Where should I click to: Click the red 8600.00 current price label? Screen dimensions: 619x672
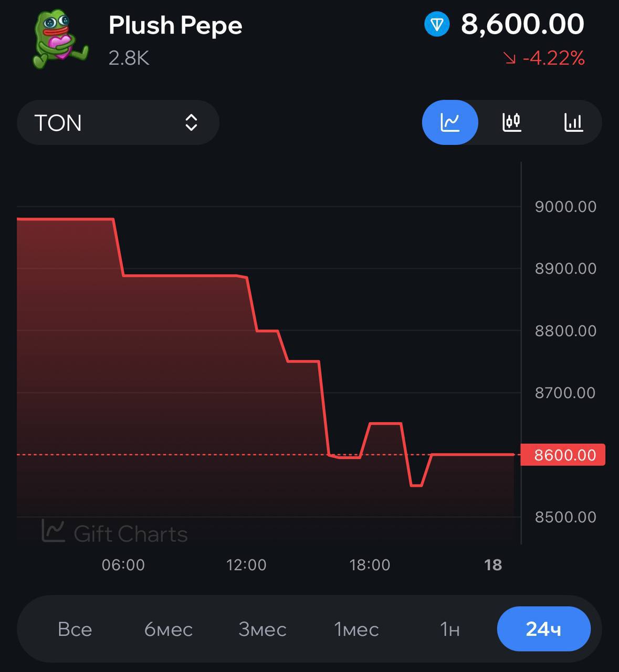pyautogui.click(x=563, y=455)
